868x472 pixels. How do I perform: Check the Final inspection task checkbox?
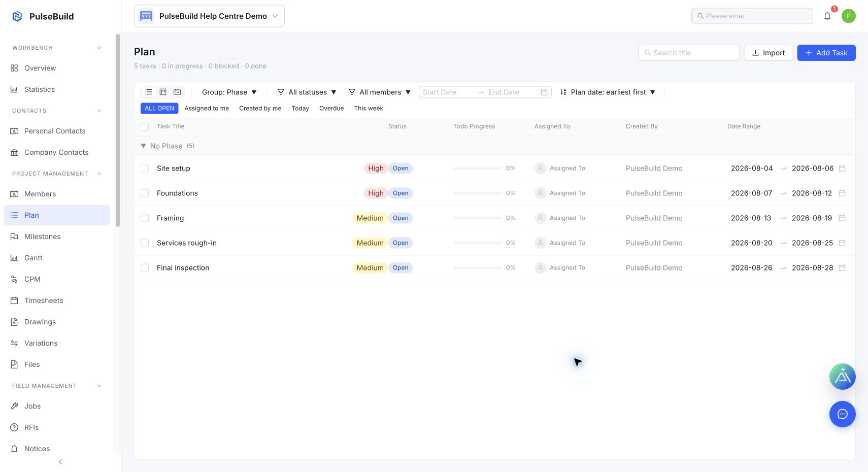[145, 268]
